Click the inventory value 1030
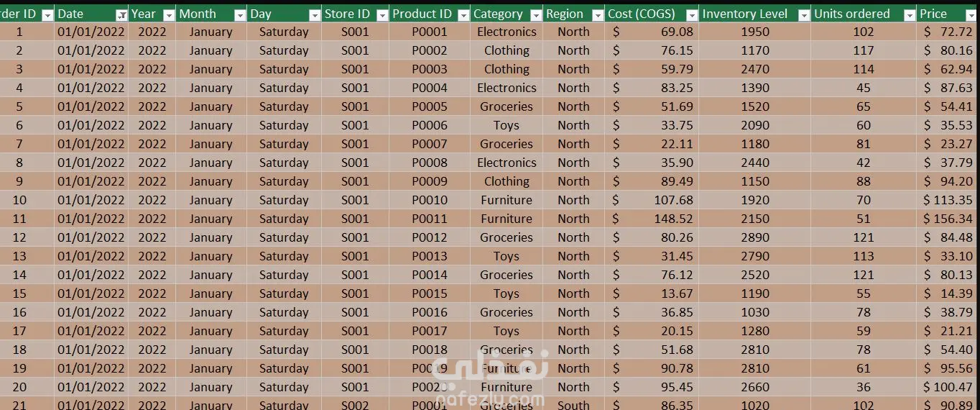The height and width of the screenshot is (410, 980). 755,312
